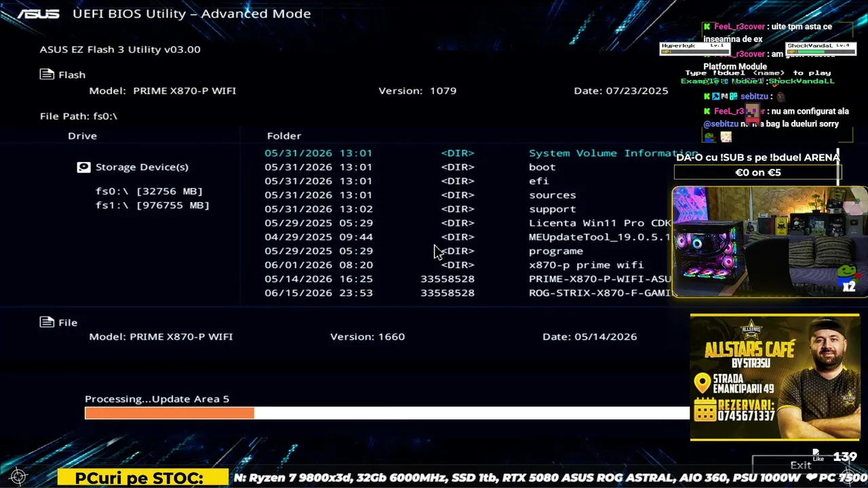This screenshot has width=868, height=488.
Task: Click the File section icon
Action: tap(47, 323)
